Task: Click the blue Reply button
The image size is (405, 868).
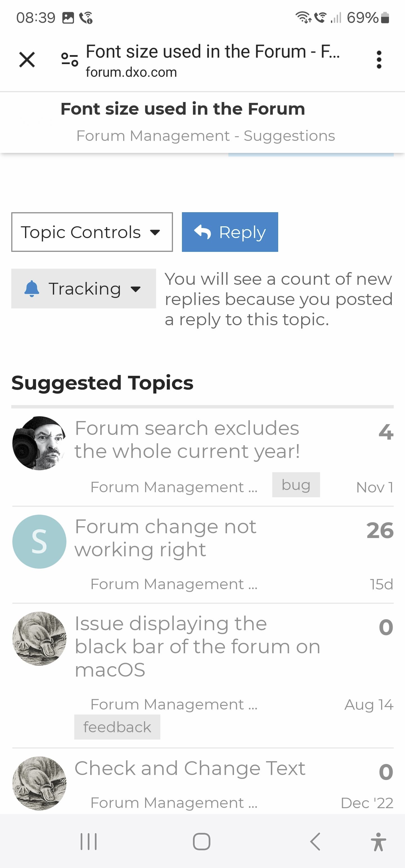Action: (x=230, y=232)
